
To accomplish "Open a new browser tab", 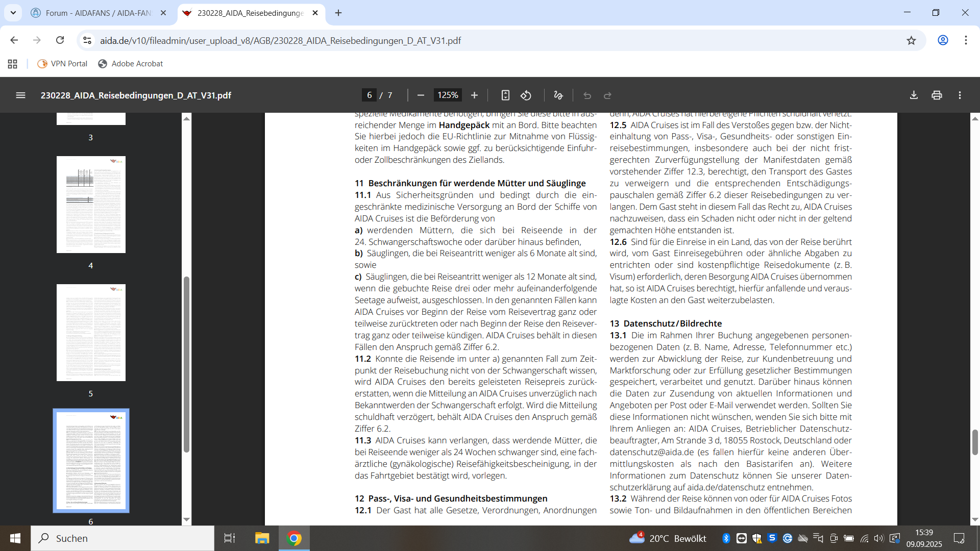I will click(x=338, y=13).
